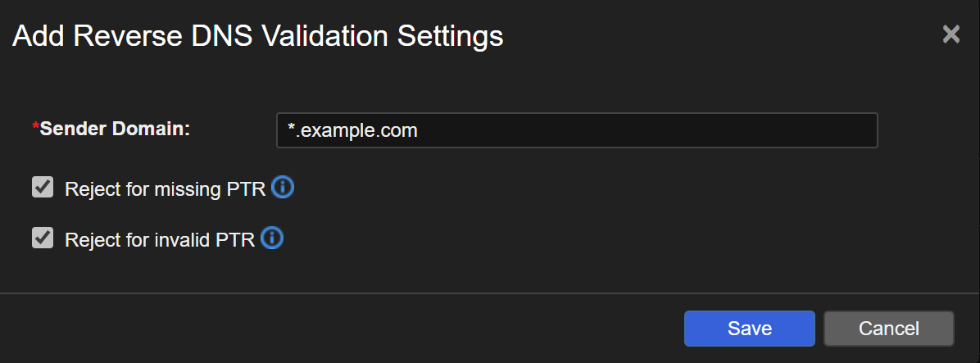Click the blue info circle after missing PTR

282,188
